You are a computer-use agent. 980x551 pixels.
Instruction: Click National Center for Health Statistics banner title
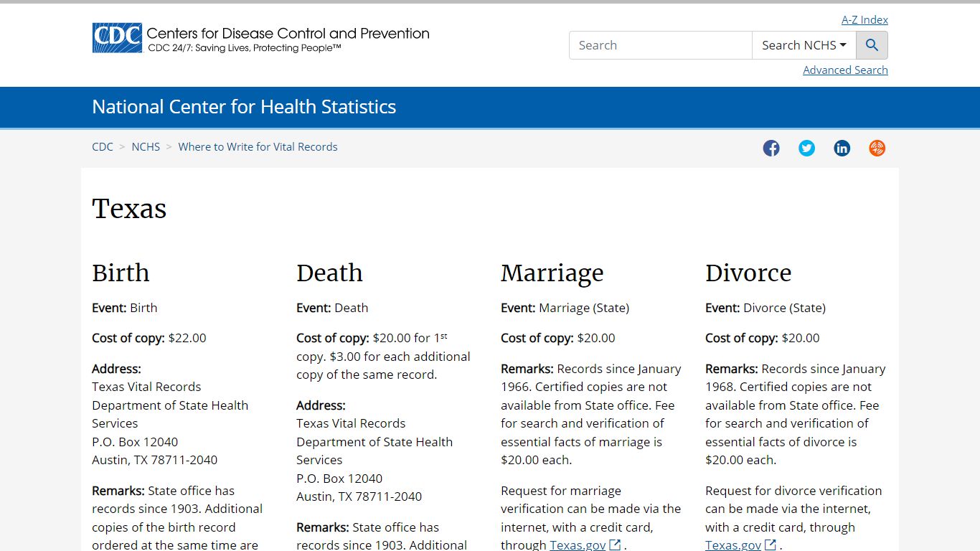[x=244, y=107]
